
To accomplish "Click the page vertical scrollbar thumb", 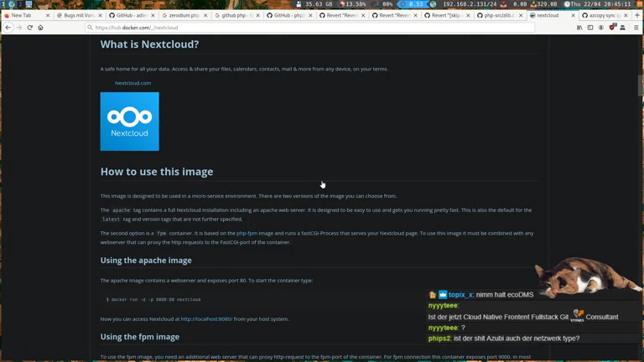I will pos(641,85).
